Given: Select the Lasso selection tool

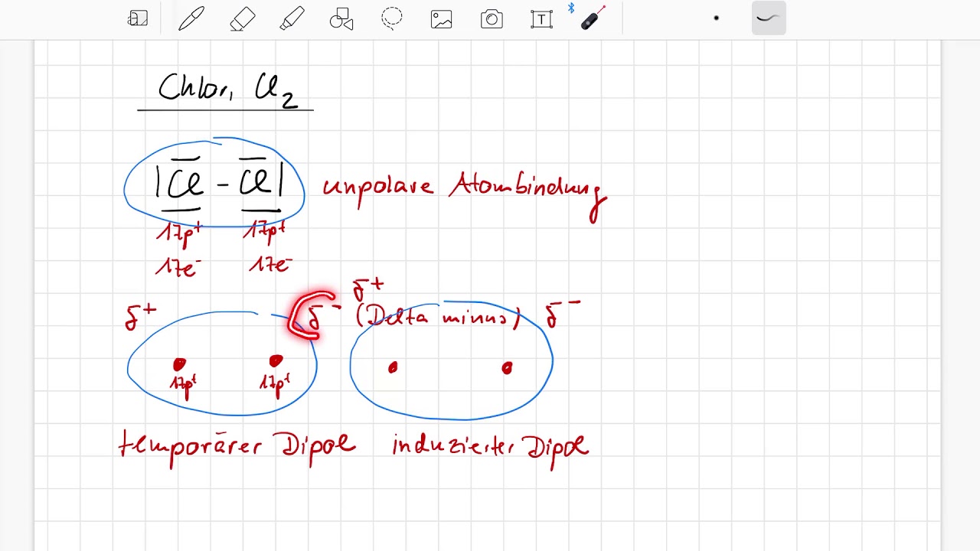Looking at the screenshot, I should pyautogui.click(x=392, y=19).
